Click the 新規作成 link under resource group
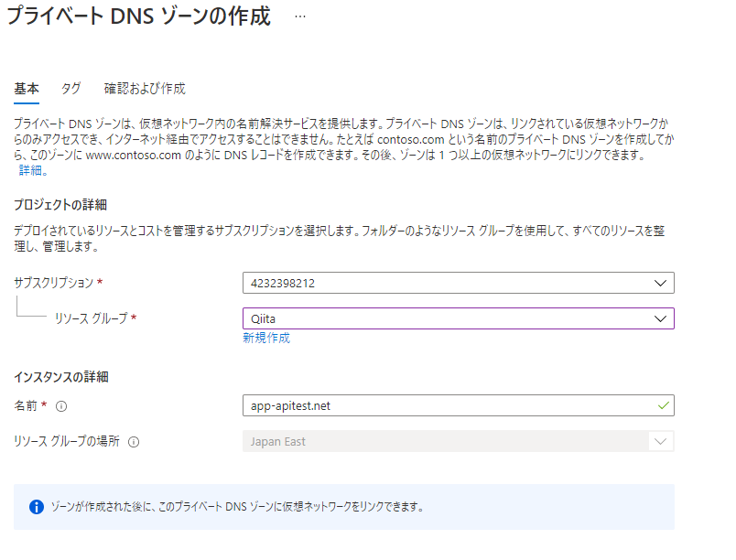The height and width of the screenshot is (560, 736). coord(266,338)
